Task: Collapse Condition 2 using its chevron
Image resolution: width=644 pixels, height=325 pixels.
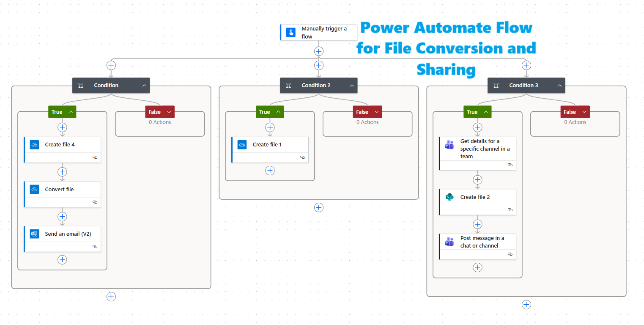Action: pyautogui.click(x=352, y=85)
